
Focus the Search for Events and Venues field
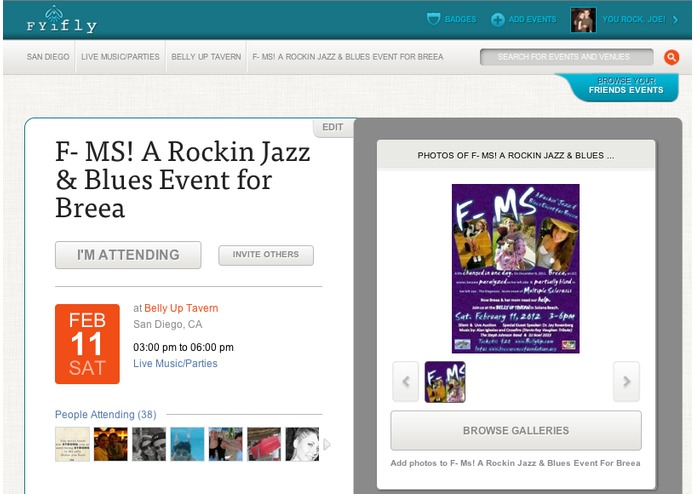[x=566, y=57]
